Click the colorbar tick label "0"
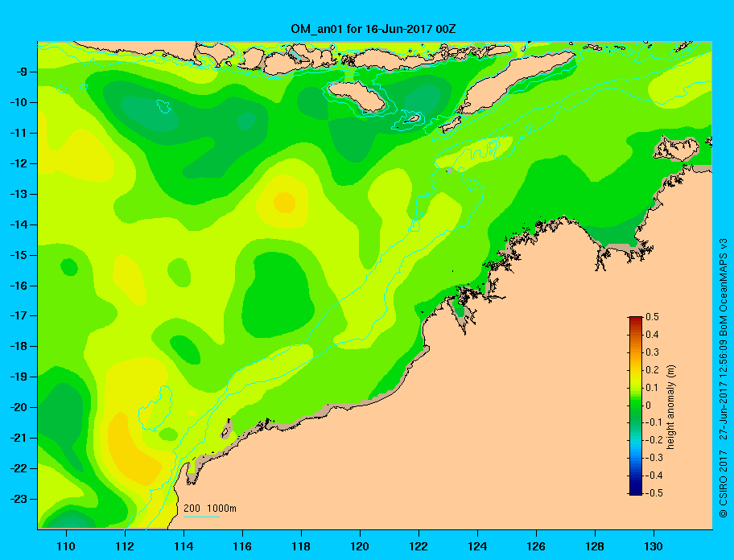 pos(649,406)
